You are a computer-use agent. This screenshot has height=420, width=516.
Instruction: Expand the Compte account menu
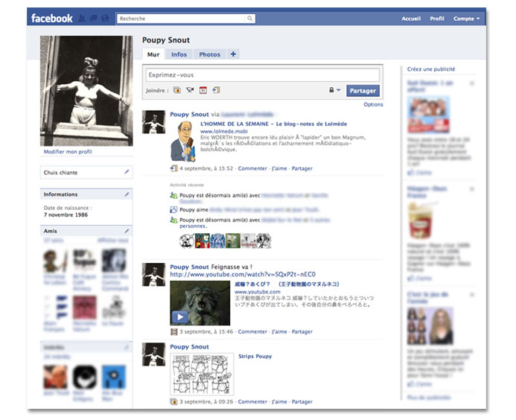click(467, 19)
